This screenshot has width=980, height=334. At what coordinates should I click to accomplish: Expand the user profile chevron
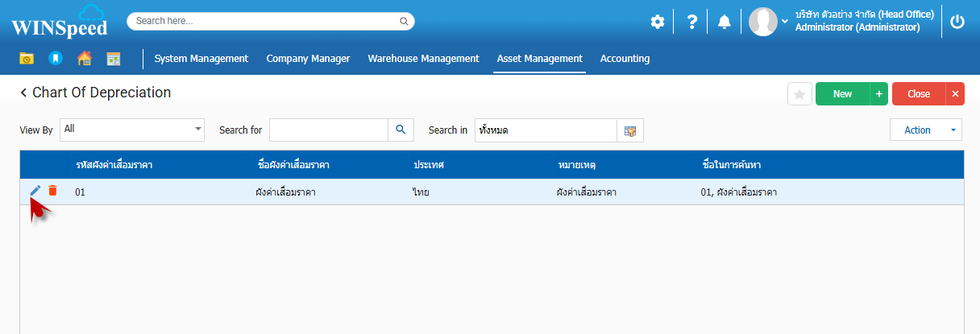click(x=785, y=22)
